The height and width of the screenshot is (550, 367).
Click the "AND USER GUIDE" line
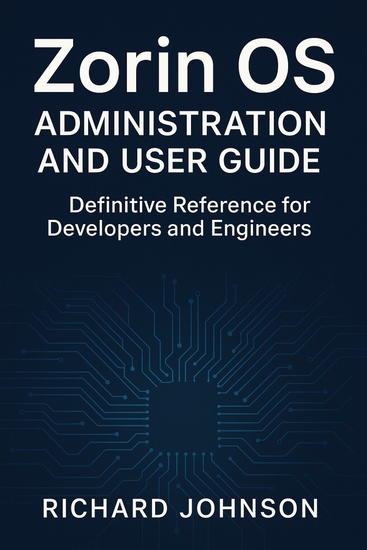179,160
